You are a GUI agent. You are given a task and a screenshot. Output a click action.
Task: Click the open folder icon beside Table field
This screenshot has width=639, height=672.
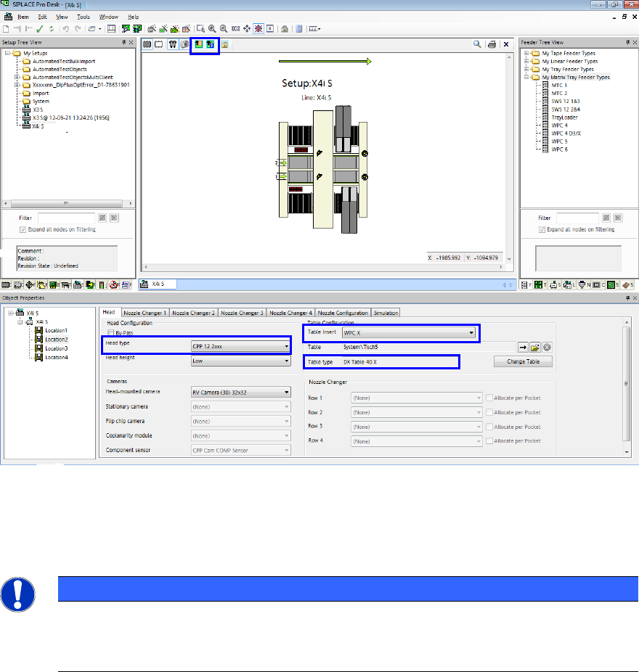point(534,347)
